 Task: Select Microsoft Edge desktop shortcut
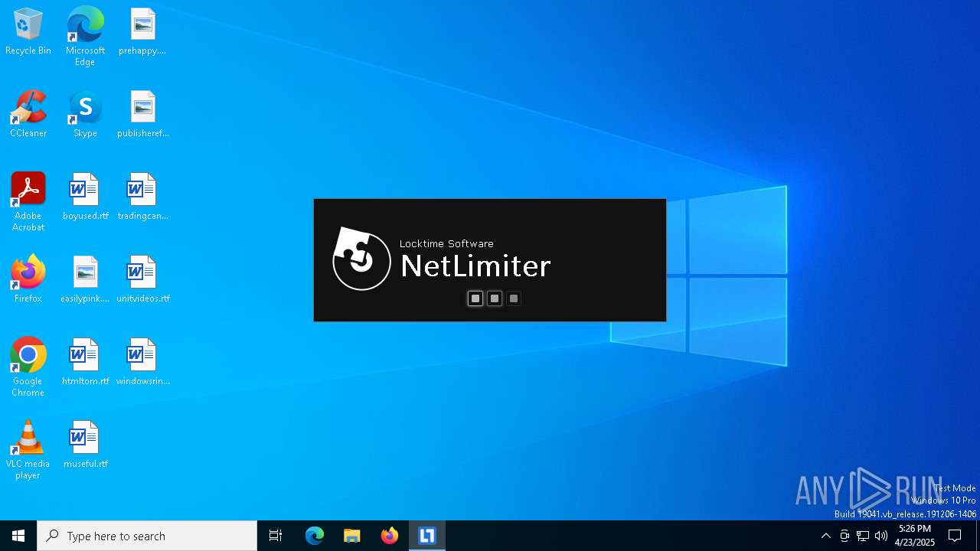point(85,37)
